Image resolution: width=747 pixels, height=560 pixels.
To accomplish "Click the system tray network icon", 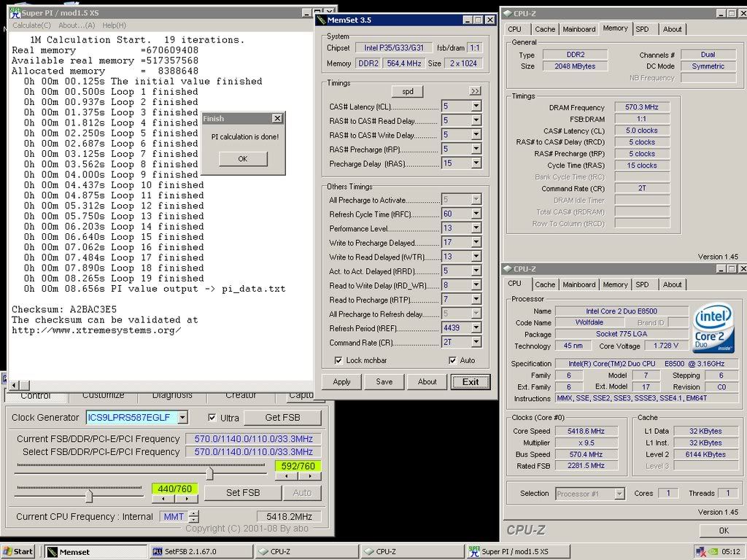I will 700,552.
